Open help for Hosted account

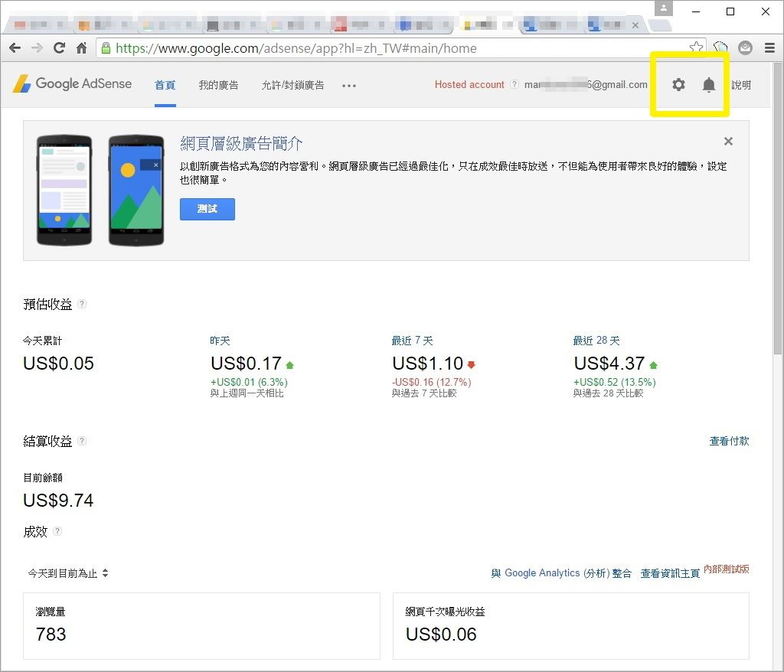click(x=514, y=84)
